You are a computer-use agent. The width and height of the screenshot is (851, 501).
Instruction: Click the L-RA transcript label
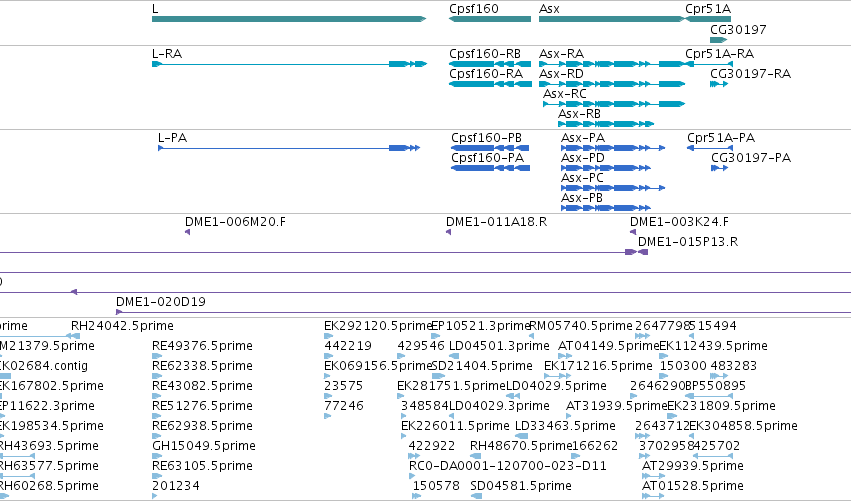[x=167, y=54]
